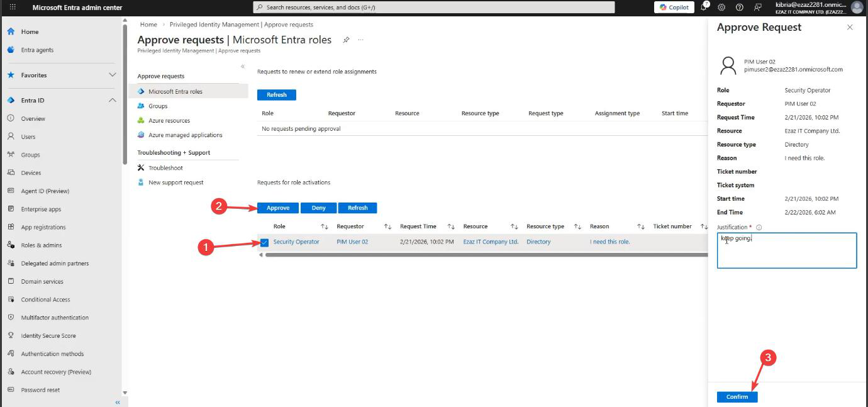Click the Approve button
The image size is (868, 407).
tap(278, 208)
